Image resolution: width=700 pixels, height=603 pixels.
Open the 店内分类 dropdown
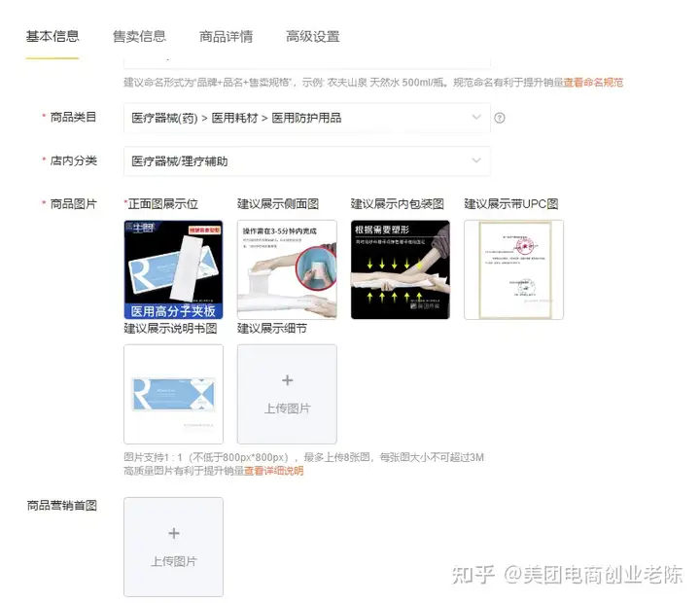[306, 161]
